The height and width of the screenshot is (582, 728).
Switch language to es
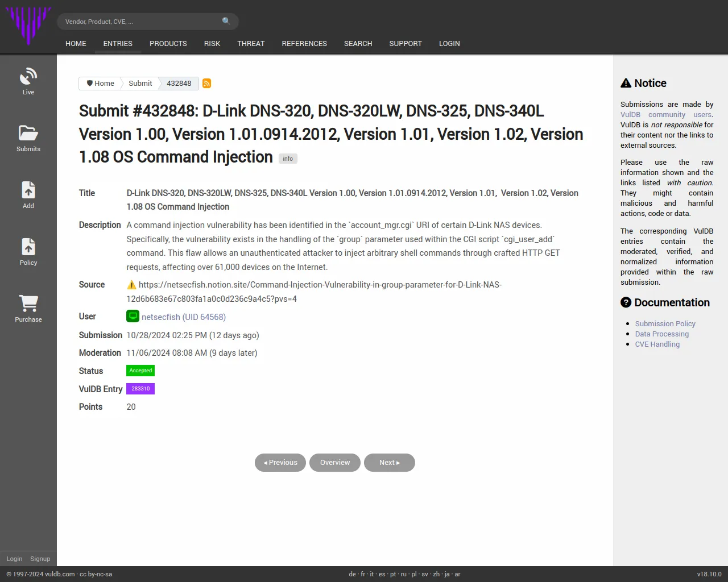382,574
